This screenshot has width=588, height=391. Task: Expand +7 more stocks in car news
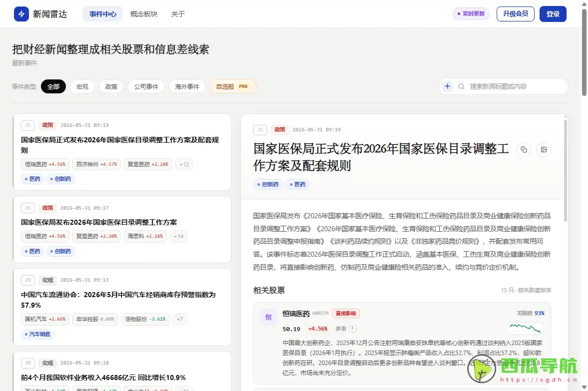180,319
